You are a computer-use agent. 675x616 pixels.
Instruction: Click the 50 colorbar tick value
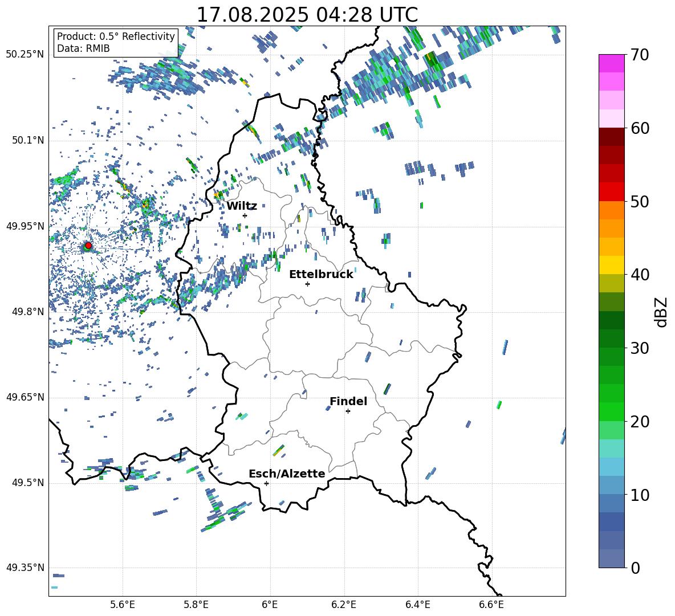pos(640,201)
